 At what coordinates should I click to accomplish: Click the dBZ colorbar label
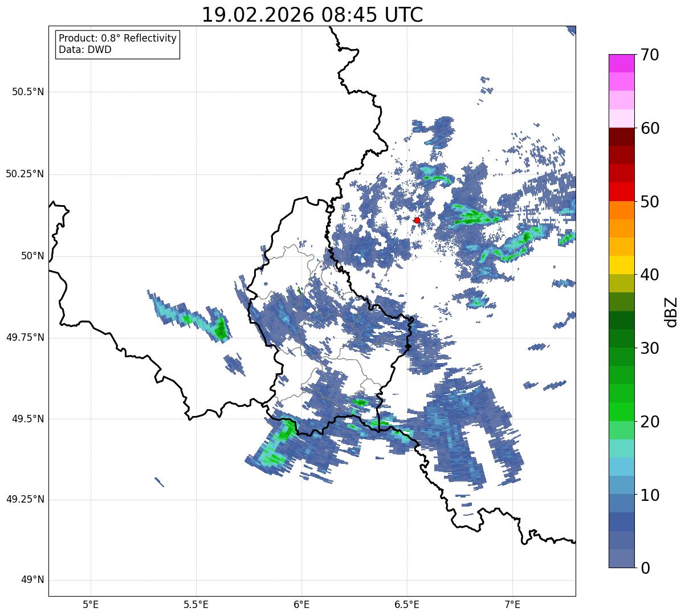(671, 311)
